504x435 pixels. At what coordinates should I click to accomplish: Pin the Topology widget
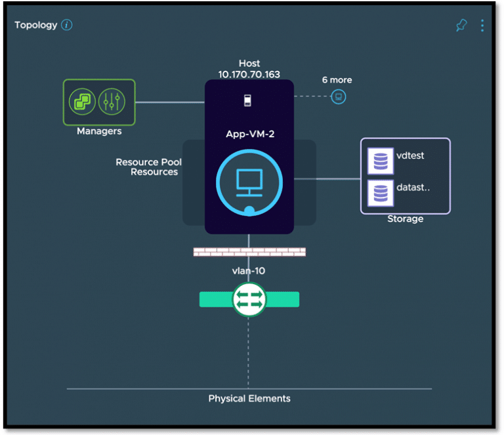tap(461, 25)
